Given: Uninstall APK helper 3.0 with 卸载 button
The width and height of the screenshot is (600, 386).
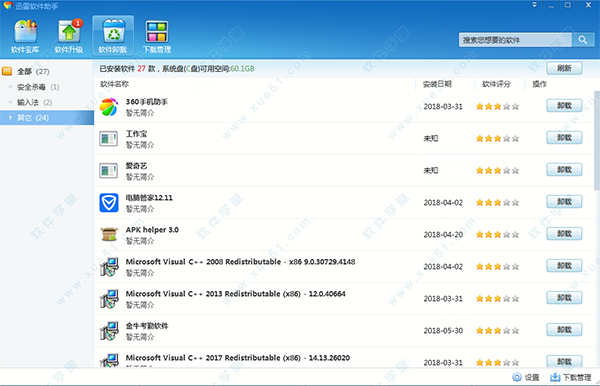Looking at the screenshot, I should click(x=564, y=234).
